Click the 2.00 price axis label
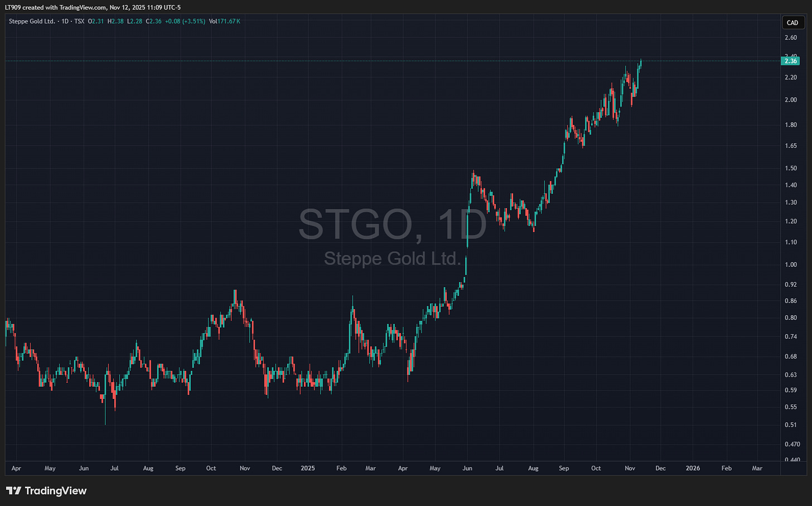This screenshot has width=812, height=506. [791, 100]
